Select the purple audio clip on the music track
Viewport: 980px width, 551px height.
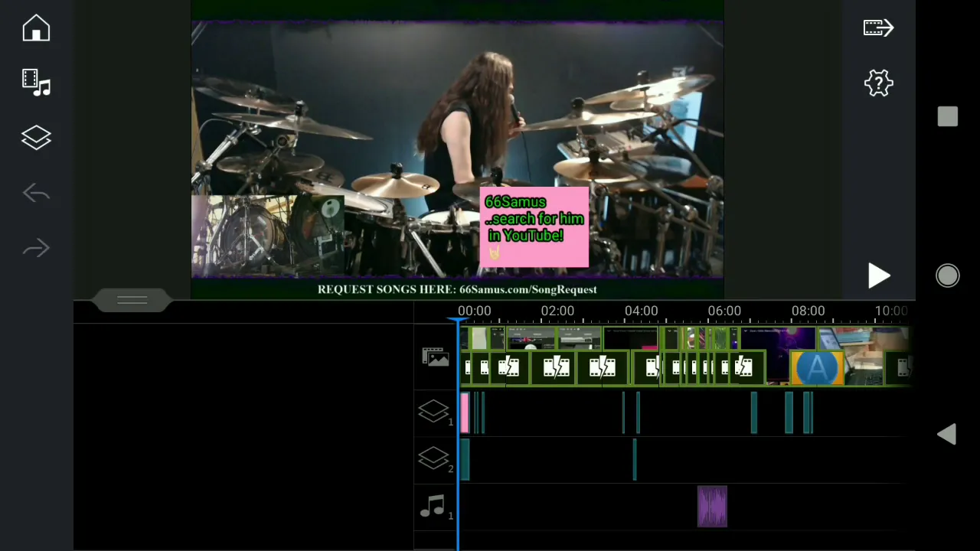(x=712, y=507)
